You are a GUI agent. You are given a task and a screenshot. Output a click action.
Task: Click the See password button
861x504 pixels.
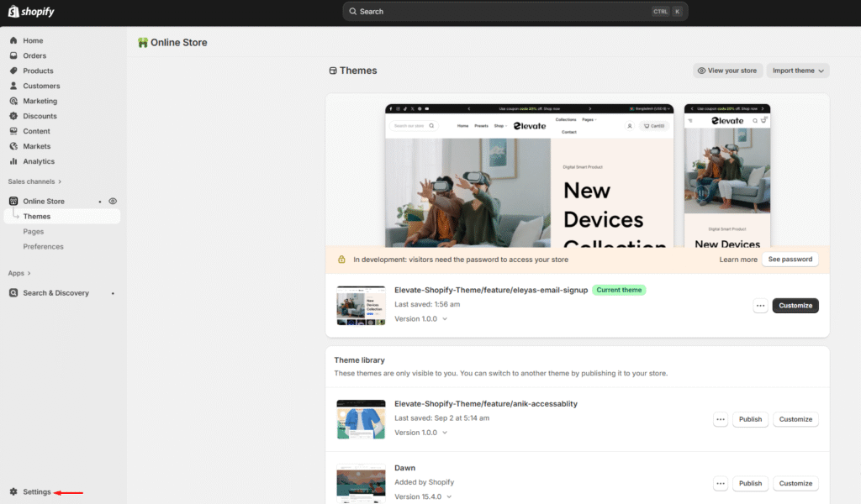tap(790, 260)
